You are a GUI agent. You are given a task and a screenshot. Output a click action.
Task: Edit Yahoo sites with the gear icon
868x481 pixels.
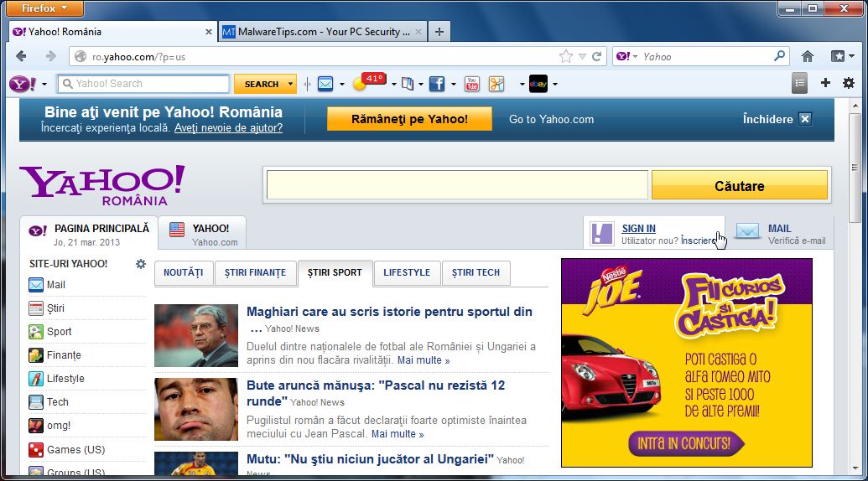pyautogui.click(x=141, y=264)
